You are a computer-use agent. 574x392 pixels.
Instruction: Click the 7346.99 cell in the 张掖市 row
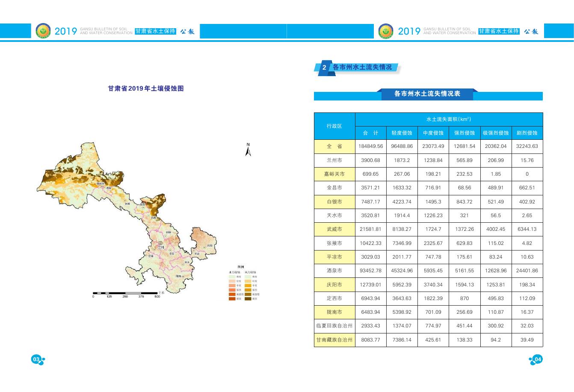tap(402, 243)
